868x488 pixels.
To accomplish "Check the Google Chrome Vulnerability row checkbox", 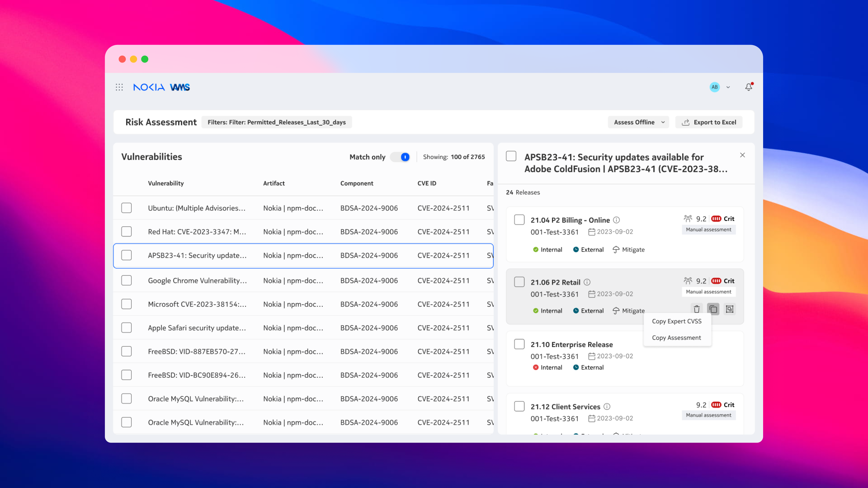I will click(x=126, y=281).
